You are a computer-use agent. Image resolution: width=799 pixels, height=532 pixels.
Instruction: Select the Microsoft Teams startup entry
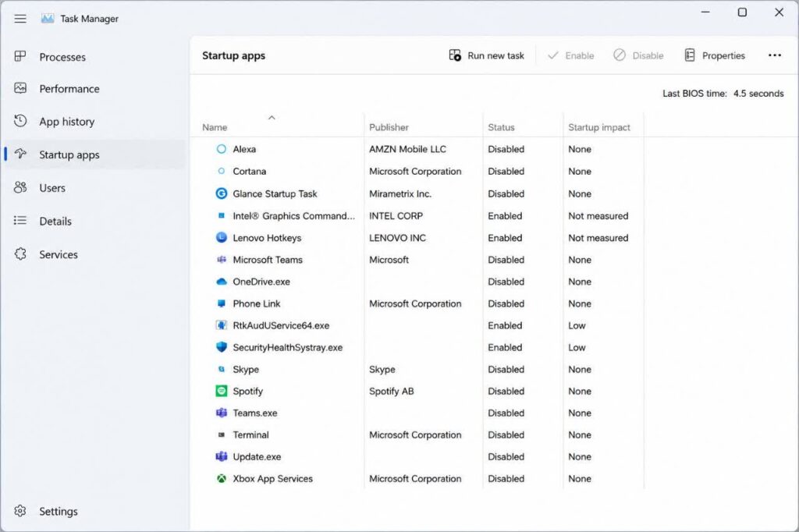[x=417, y=260]
